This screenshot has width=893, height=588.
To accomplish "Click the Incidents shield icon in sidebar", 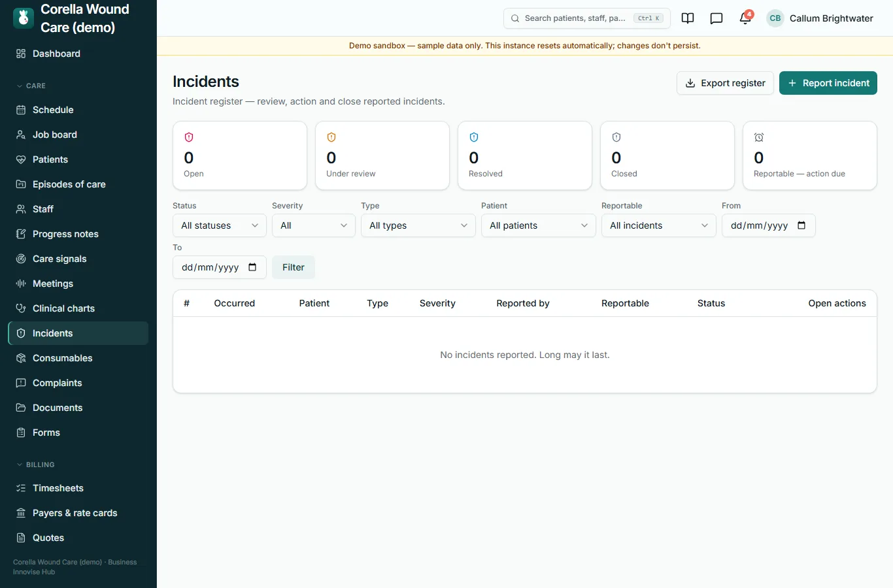I will [x=21, y=333].
